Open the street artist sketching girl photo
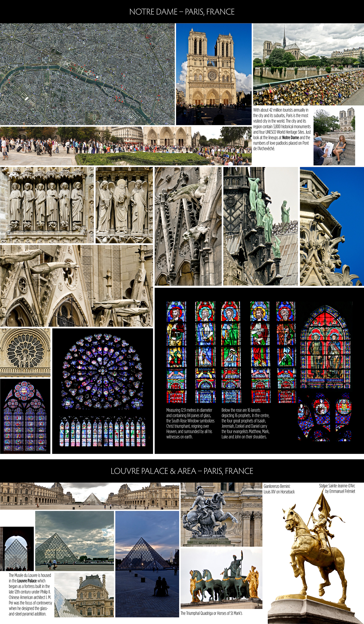 pyautogui.click(x=334, y=136)
